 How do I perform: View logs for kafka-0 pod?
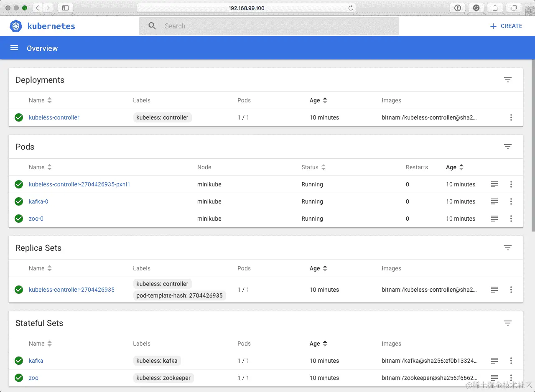click(x=494, y=201)
